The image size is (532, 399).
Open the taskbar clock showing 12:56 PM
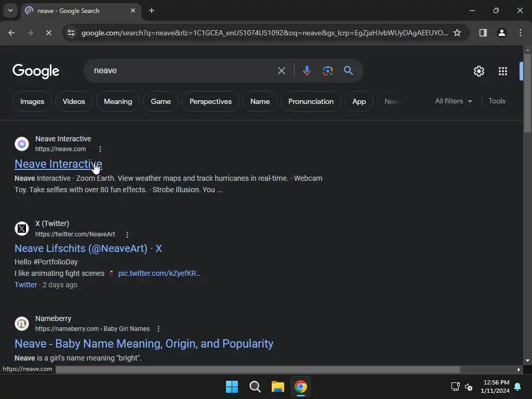(x=495, y=387)
